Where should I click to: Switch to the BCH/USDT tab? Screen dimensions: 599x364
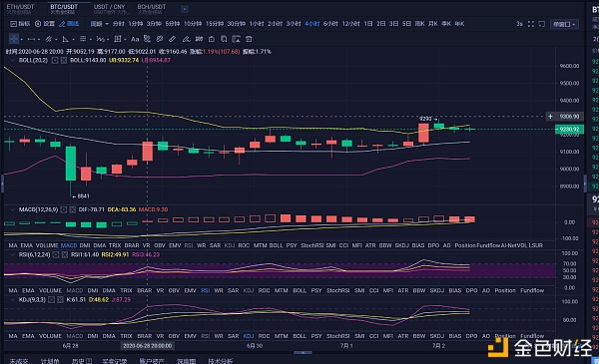click(x=152, y=9)
